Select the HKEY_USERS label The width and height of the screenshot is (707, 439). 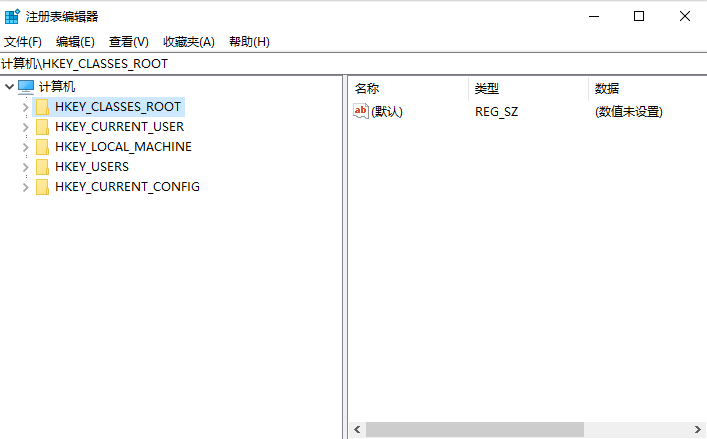[x=92, y=167]
